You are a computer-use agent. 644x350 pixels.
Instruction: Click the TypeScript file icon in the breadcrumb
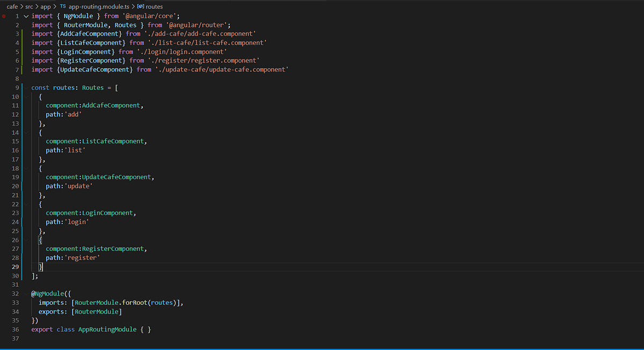[62, 6]
